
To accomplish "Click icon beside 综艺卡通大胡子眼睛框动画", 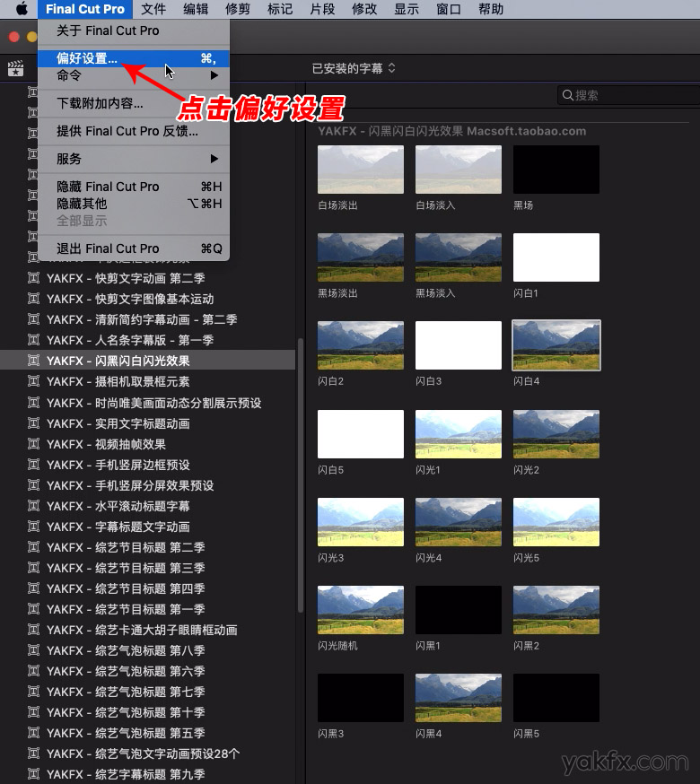I will 33,630.
